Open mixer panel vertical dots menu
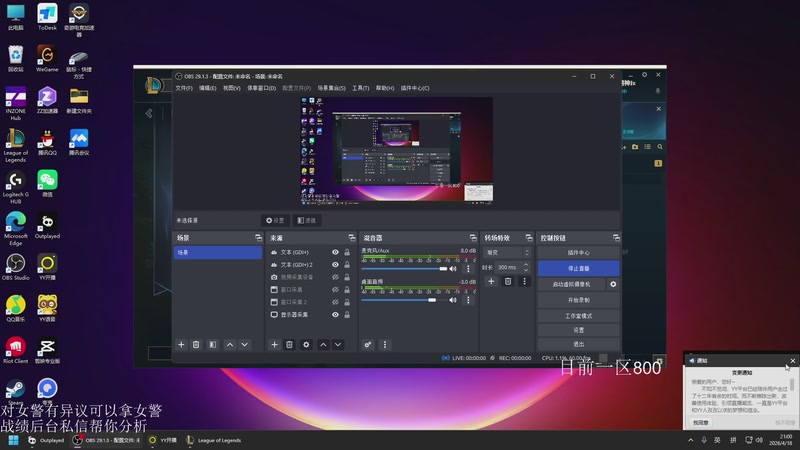Viewport: 800px width, 450px height. pos(385,345)
